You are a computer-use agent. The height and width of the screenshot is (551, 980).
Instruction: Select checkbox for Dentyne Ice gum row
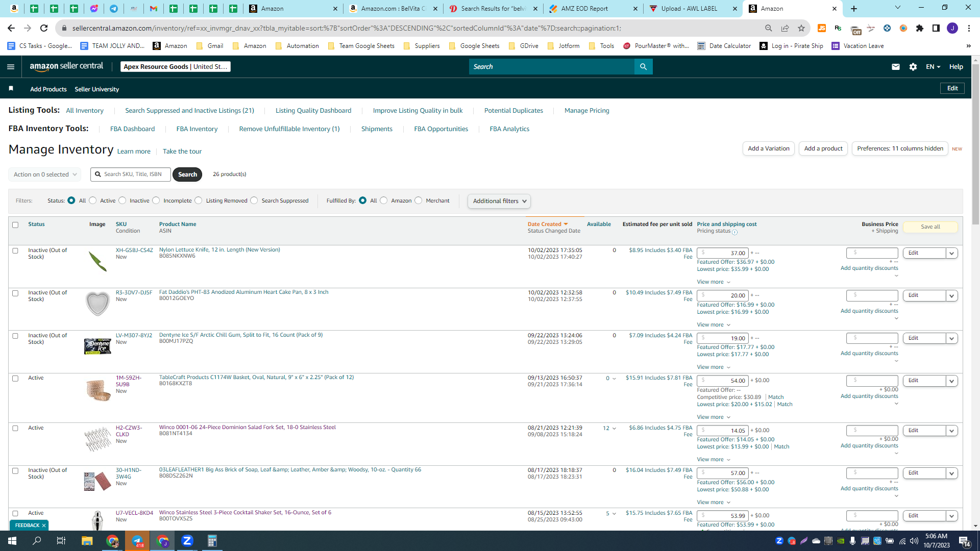pos(15,336)
